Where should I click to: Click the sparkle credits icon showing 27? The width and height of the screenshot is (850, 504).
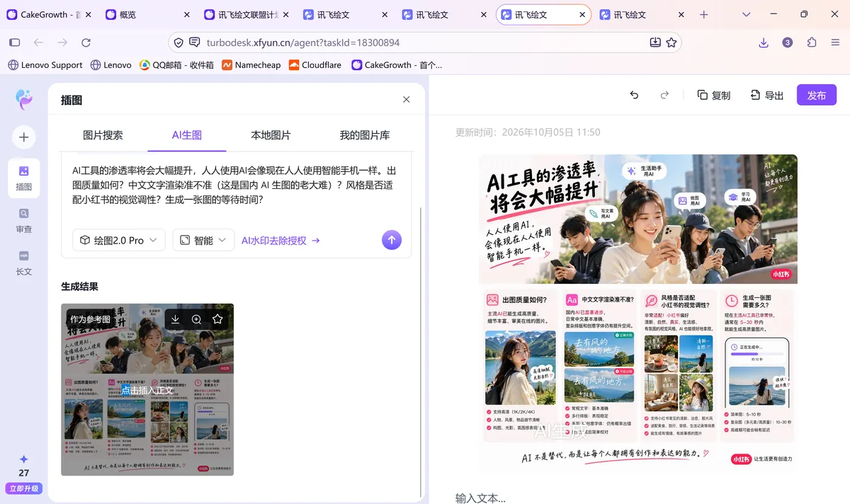24,459
